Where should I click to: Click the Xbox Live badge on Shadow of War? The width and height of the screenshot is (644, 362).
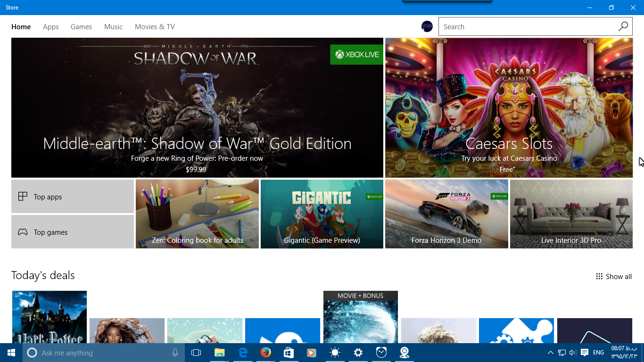(x=357, y=54)
